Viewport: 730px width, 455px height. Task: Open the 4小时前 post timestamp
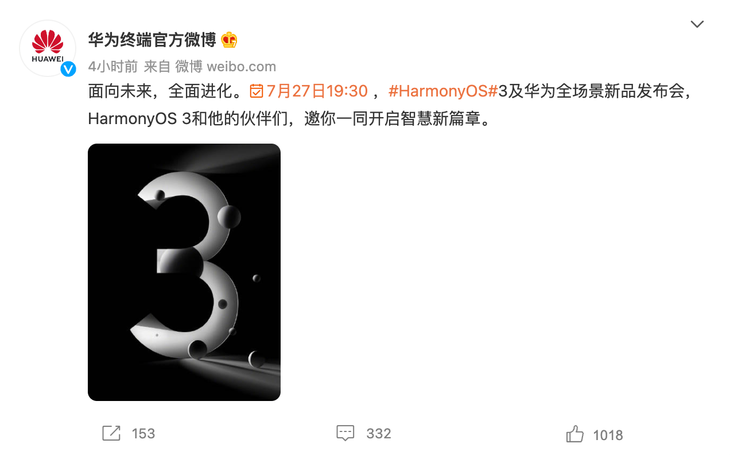tap(113, 67)
